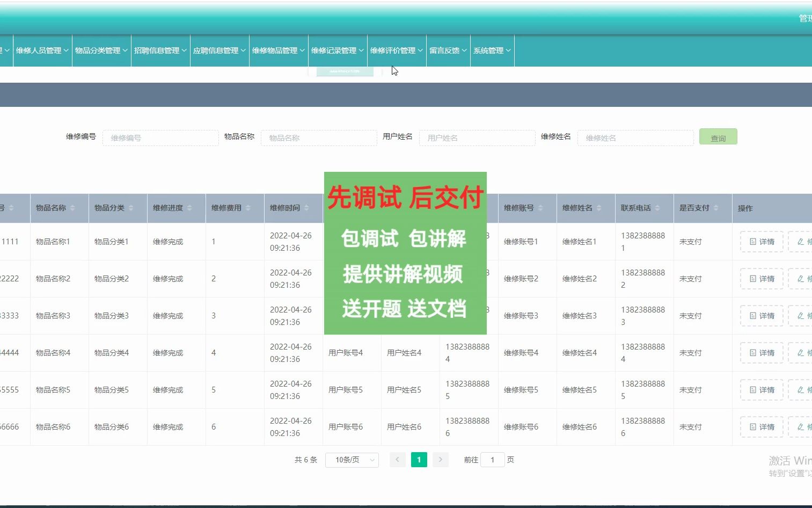Open the 招聘信息管理 menu
812x508 pixels.
pyautogui.click(x=160, y=50)
